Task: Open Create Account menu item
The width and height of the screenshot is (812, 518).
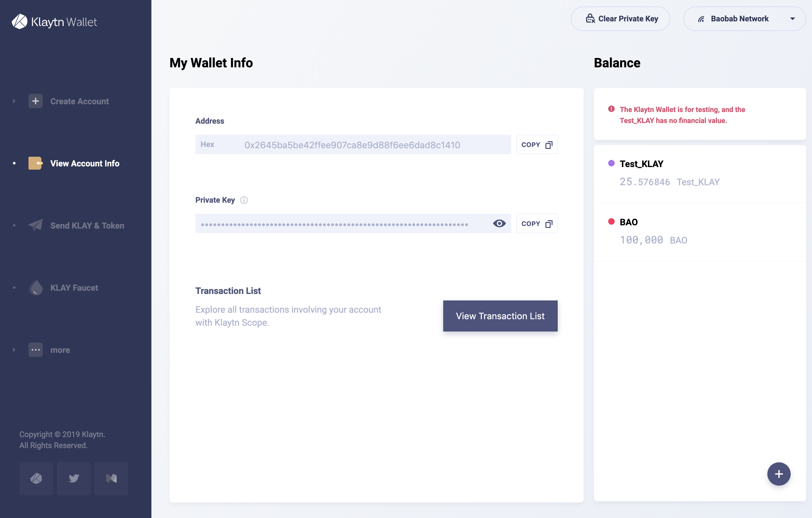Action: pyautogui.click(x=80, y=101)
